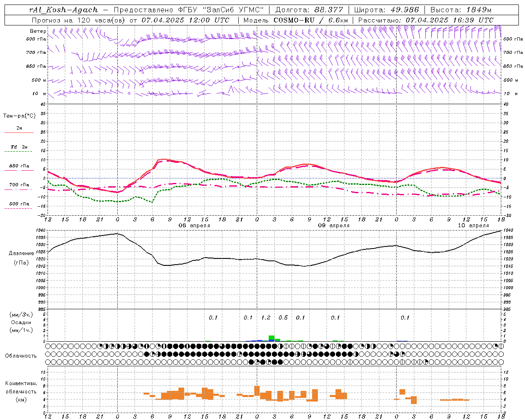
Task: Click the Тем-ра(°C) axis title
Action: pos(19,116)
